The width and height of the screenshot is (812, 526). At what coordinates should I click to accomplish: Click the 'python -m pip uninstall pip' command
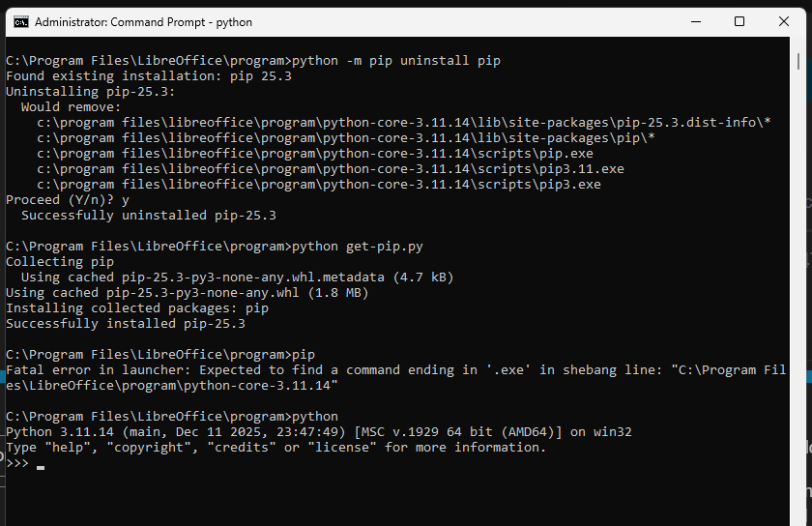click(x=396, y=61)
